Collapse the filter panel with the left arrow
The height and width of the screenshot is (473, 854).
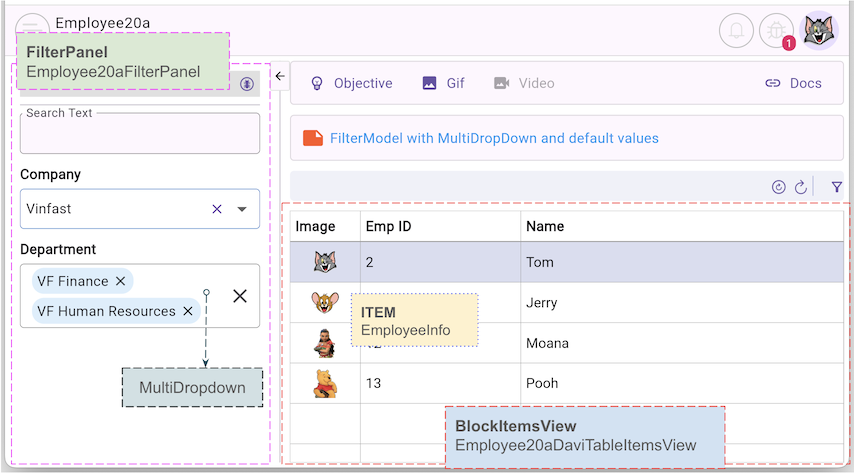point(280,76)
